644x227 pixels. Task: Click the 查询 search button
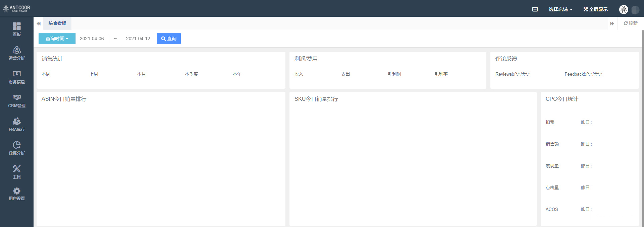coord(169,39)
